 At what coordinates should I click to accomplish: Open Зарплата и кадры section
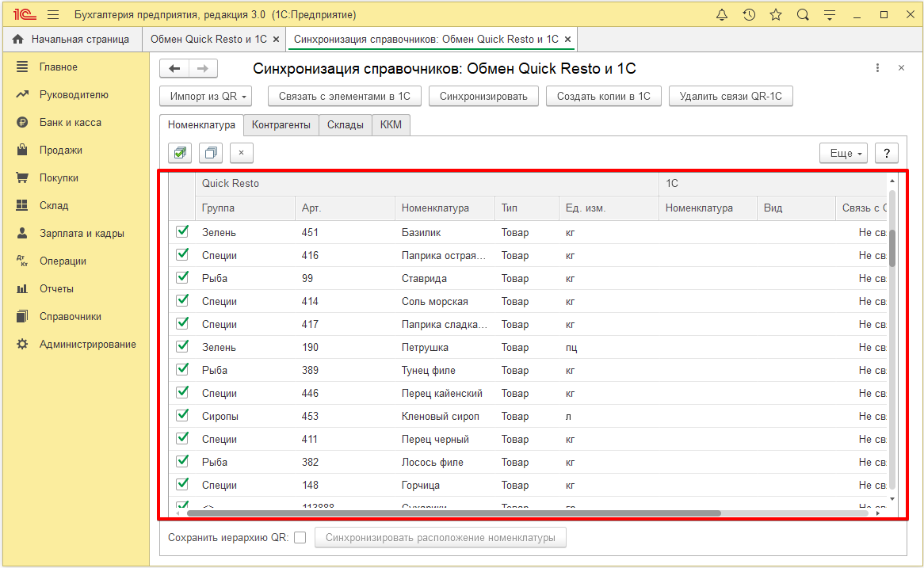[x=82, y=234]
